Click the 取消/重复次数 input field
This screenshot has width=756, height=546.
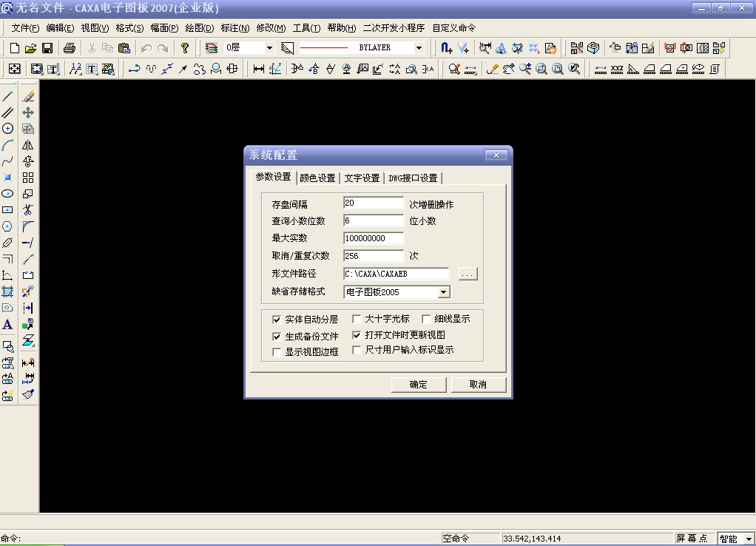(x=373, y=256)
